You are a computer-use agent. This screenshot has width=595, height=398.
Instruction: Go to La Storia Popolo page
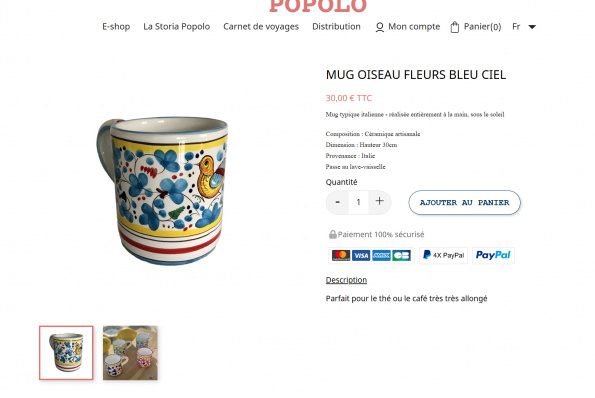point(176,27)
